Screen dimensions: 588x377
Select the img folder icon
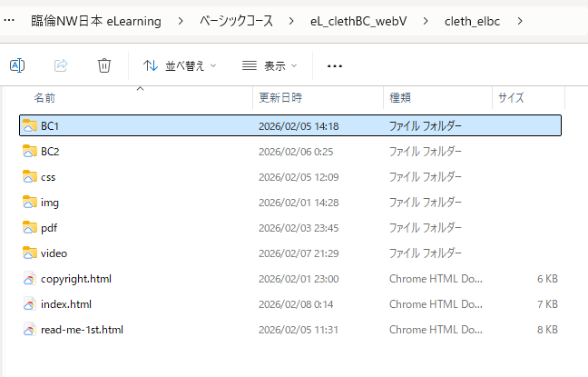pyautogui.click(x=30, y=203)
